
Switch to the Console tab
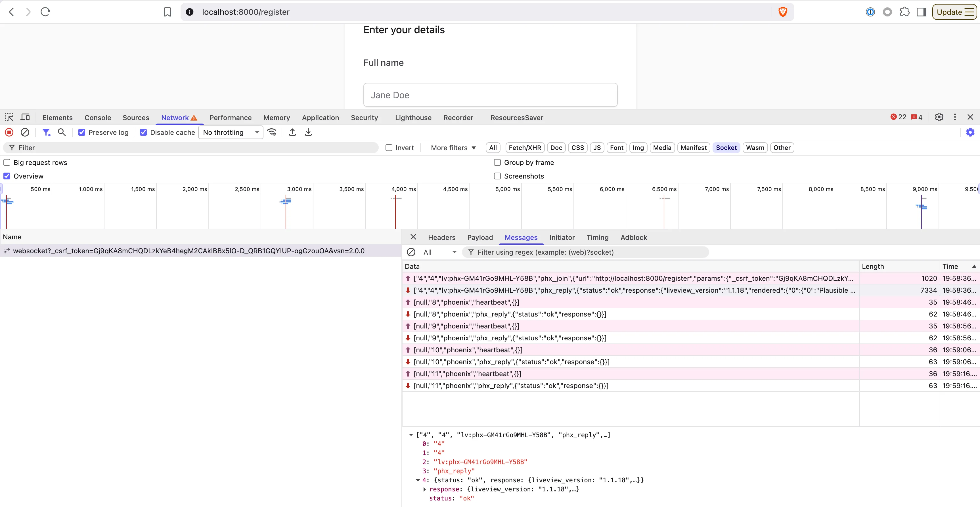coord(98,118)
